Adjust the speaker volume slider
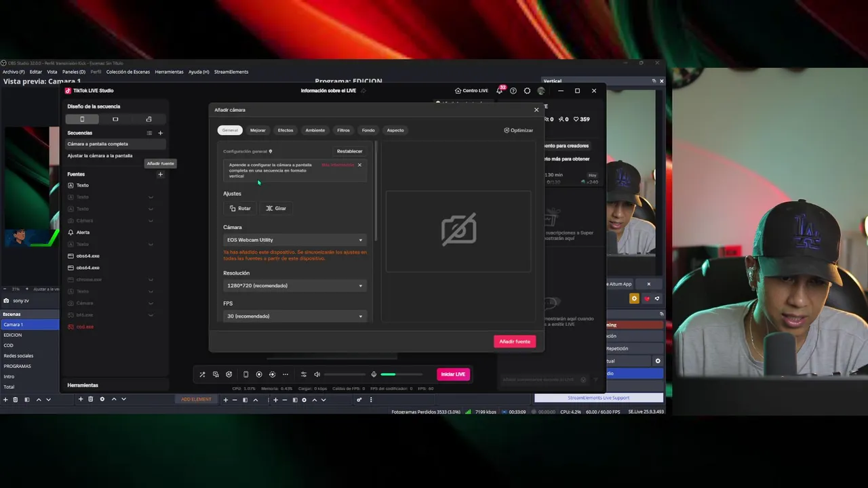This screenshot has height=488, width=868. (x=344, y=374)
